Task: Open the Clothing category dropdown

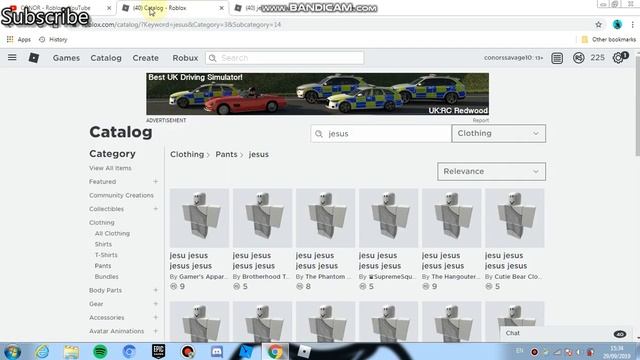Action: tap(498, 133)
